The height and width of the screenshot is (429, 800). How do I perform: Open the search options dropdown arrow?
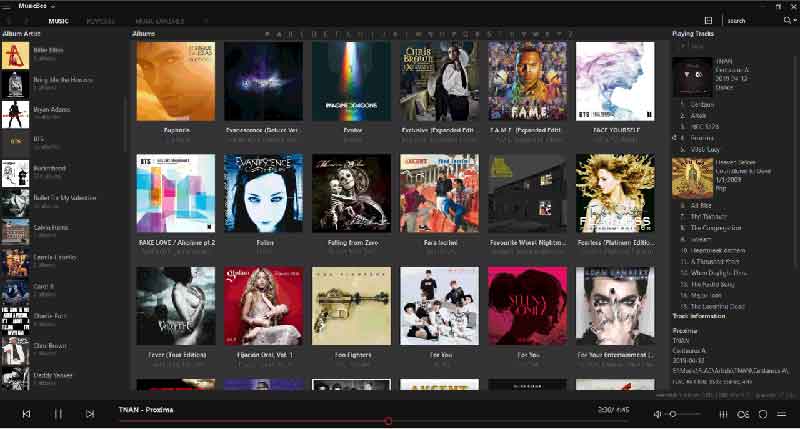(795, 21)
